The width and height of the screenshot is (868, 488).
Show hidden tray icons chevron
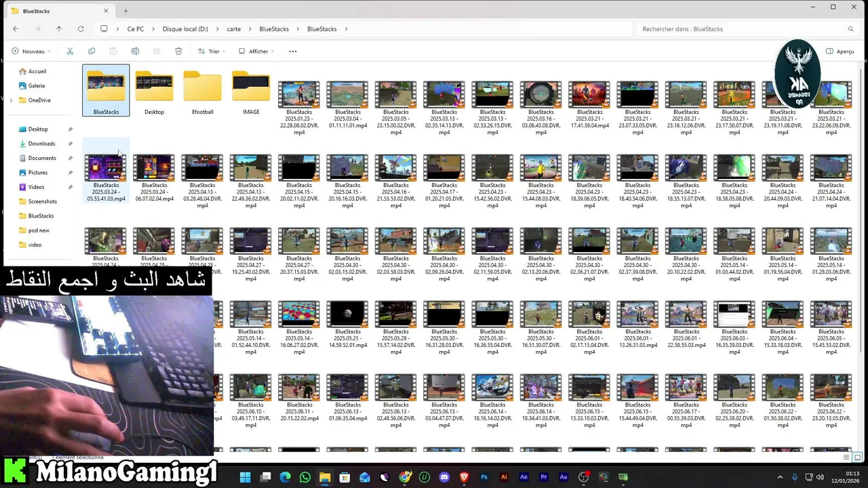[x=780, y=477]
